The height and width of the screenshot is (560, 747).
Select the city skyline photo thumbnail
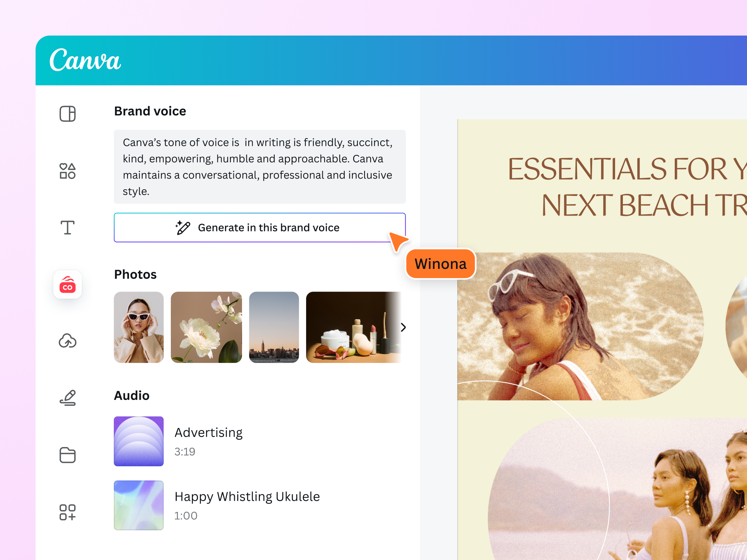274,327
